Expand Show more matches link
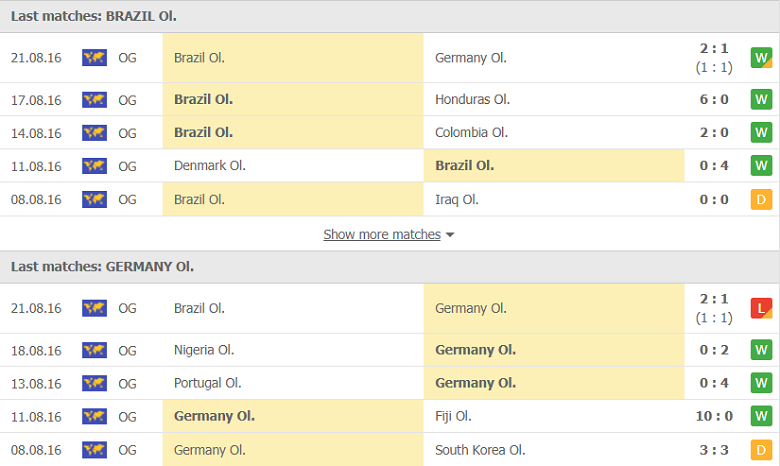The width and height of the screenshot is (780, 466). (x=381, y=234)
